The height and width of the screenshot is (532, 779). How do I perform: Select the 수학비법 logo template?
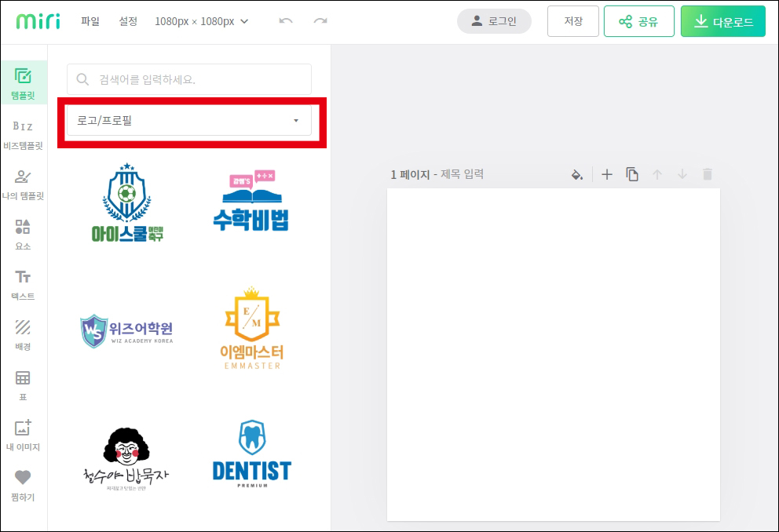click(251, 201)
